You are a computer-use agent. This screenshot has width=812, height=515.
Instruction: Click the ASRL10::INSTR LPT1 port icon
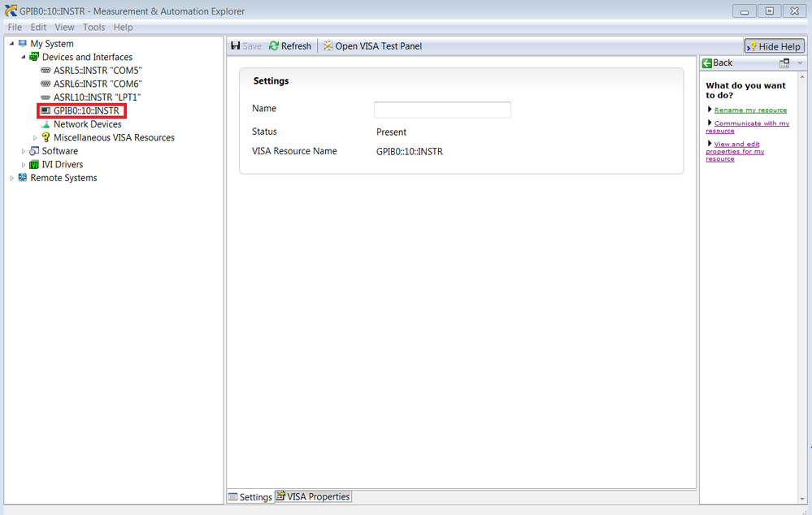[x=46, y=97]
